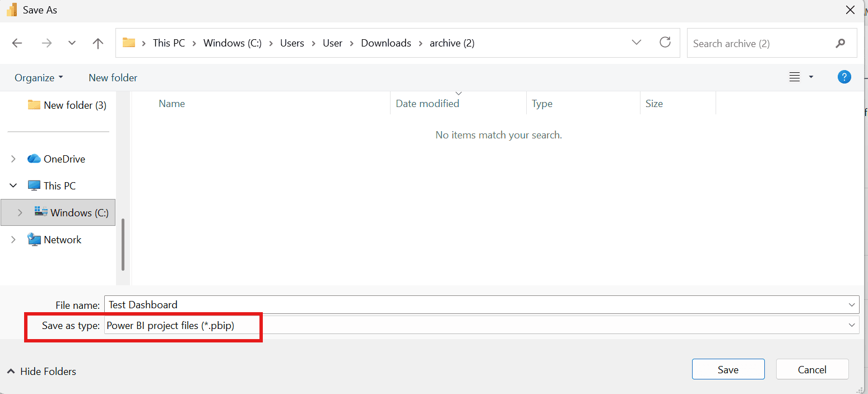This screenshot has height=394, width=868.
Task: Click the Forward navigation arrow
Action: tap(47, 43)
